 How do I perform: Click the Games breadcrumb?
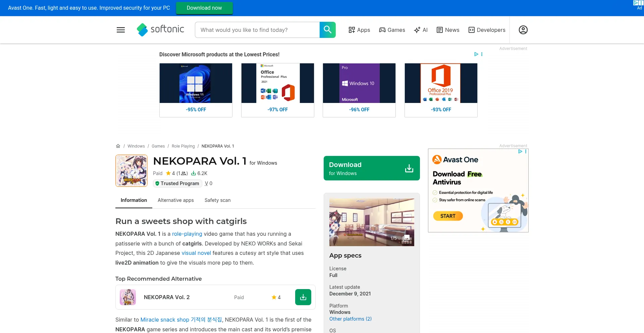point(158,146)
